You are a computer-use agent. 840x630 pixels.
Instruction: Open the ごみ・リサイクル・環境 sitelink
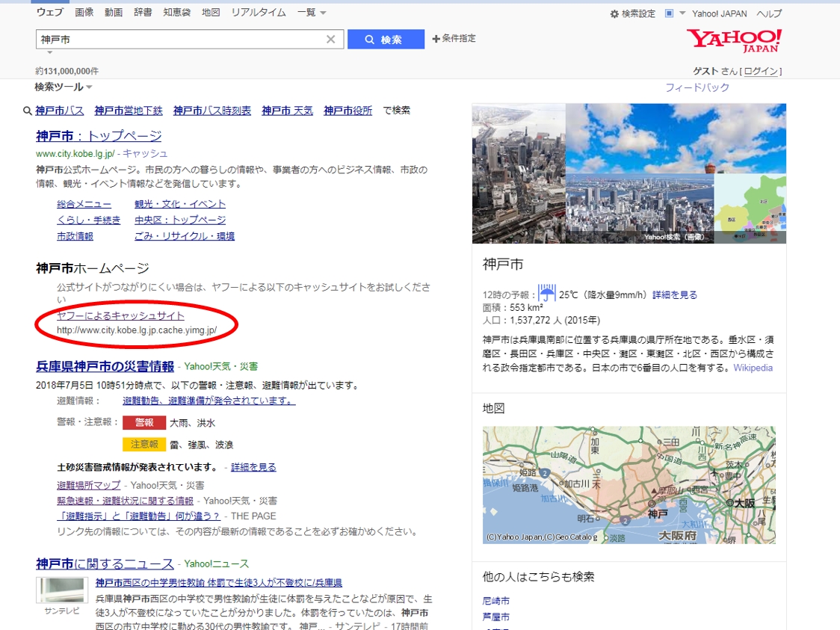[x=185, y=236]
